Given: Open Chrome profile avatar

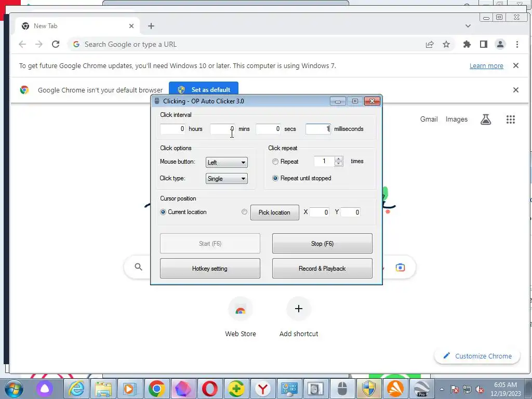Looking at the screenshot, I should [500, 44].
